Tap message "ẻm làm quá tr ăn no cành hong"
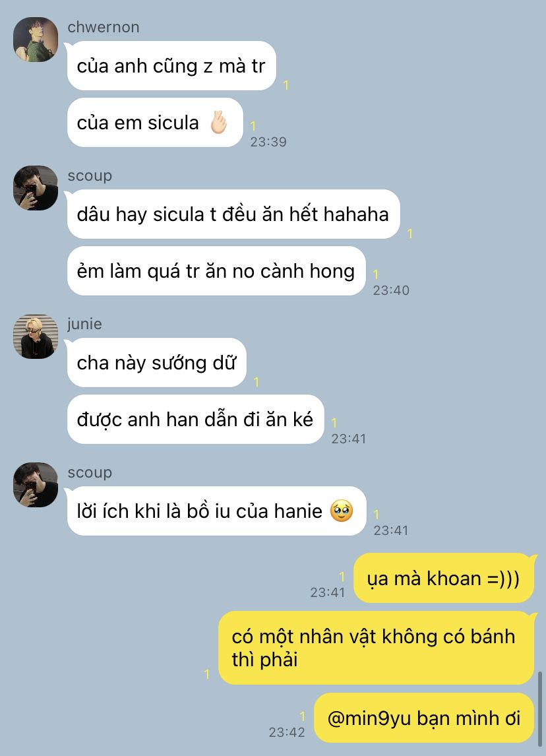Viewport: 546px width, 756px height. click(x=216, y=271)
